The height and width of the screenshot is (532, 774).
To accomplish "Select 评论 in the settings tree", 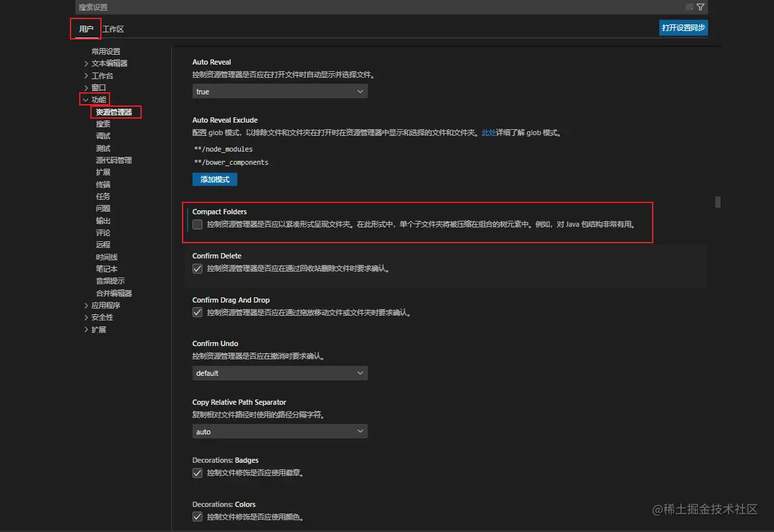I will [103, 233].
